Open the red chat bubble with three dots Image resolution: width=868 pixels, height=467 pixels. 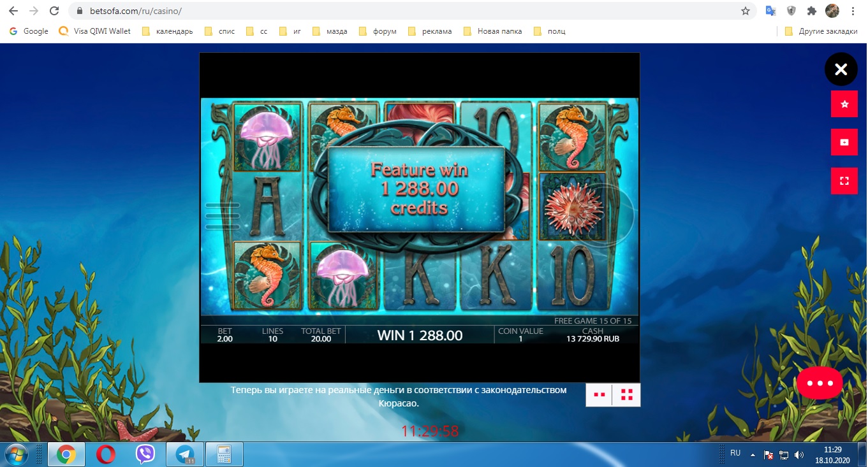pos(820,383)
